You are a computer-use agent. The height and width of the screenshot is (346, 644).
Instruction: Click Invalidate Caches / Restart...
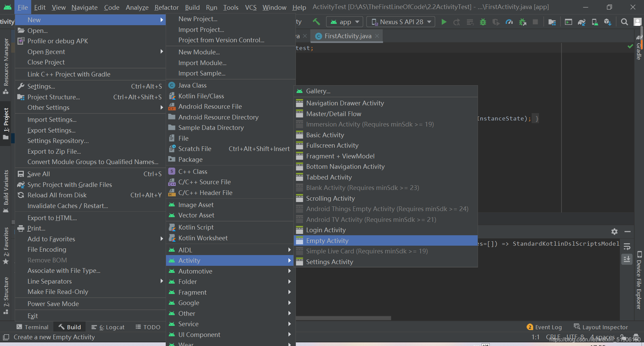click(x=90, y=206)
